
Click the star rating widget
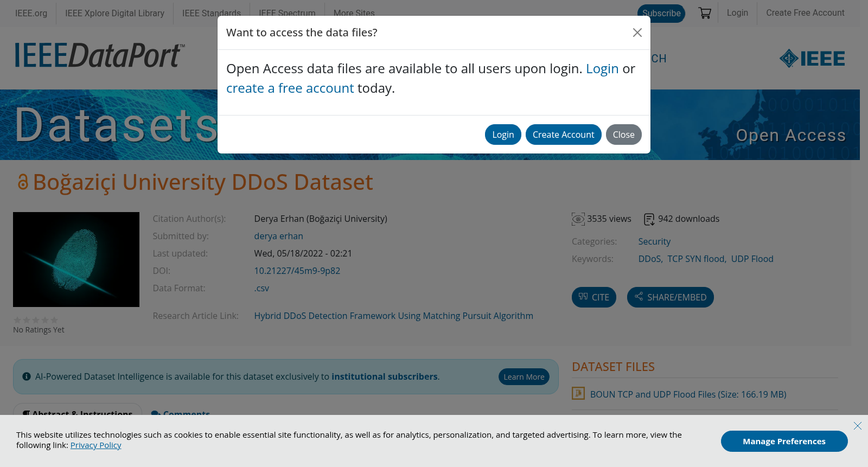36,320
